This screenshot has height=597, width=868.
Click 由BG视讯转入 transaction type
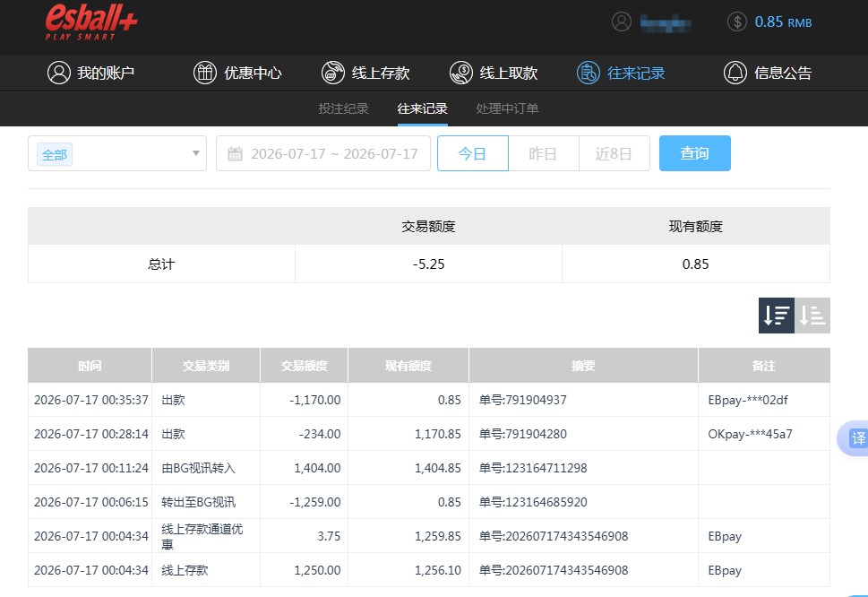tap(198, 468)
